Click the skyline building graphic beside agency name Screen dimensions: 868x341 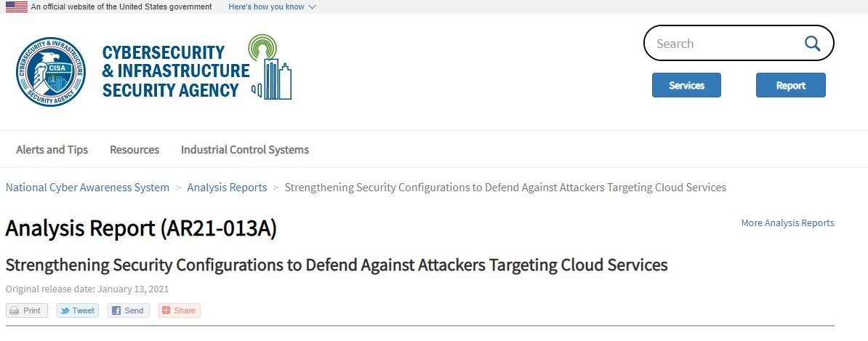270,67
